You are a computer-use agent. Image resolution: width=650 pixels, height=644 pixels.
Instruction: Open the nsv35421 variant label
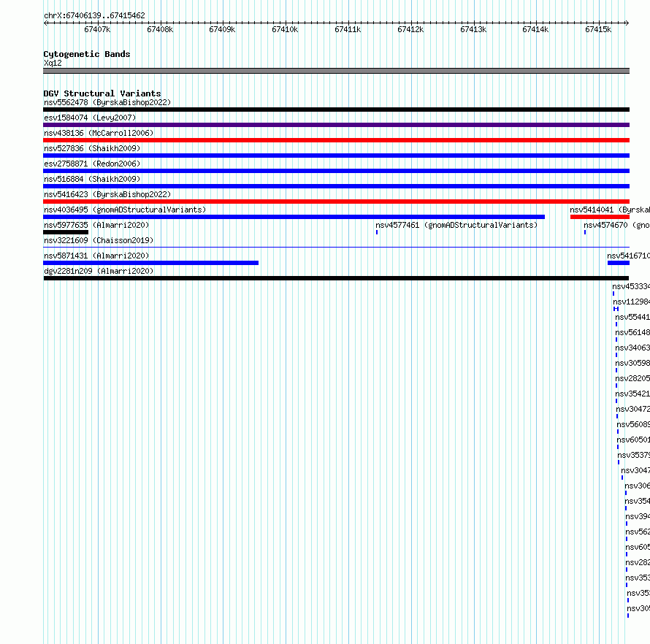tap(632, 394)
